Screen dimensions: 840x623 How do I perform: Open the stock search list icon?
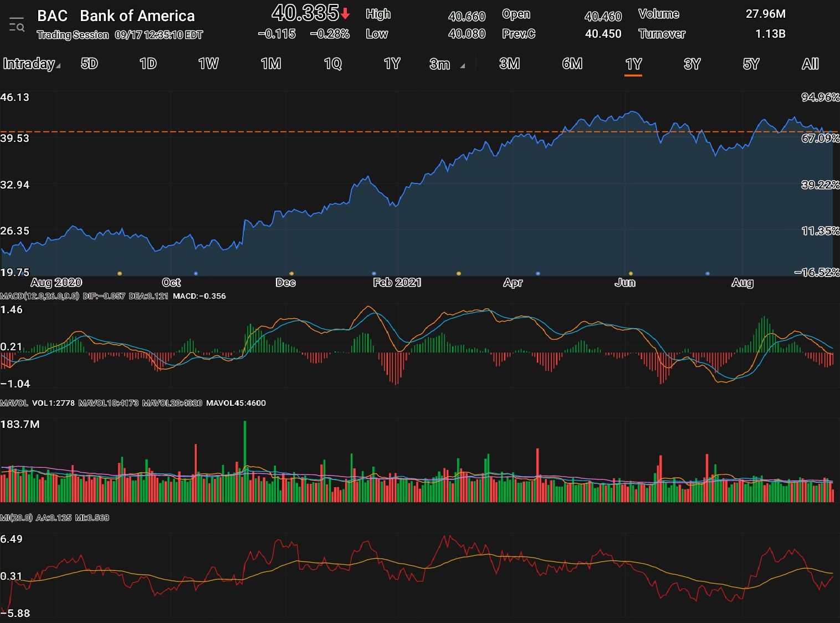(x=17, y=25)
